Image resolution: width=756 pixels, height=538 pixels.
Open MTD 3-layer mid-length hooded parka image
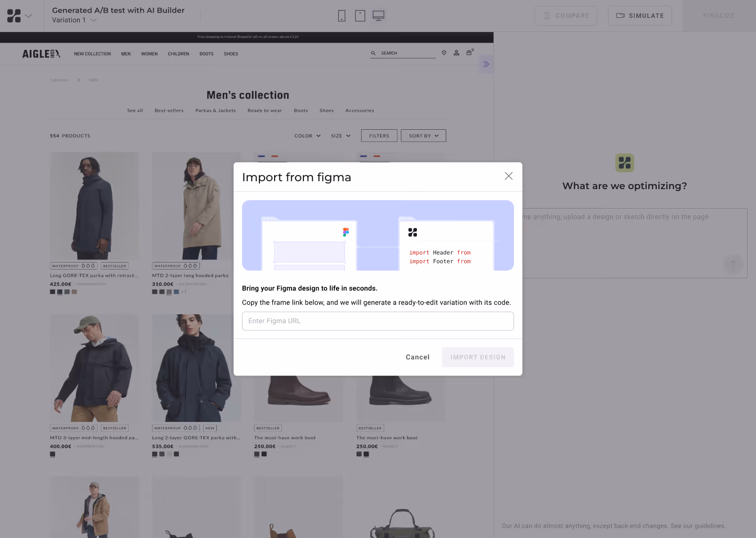coord(94,368)
